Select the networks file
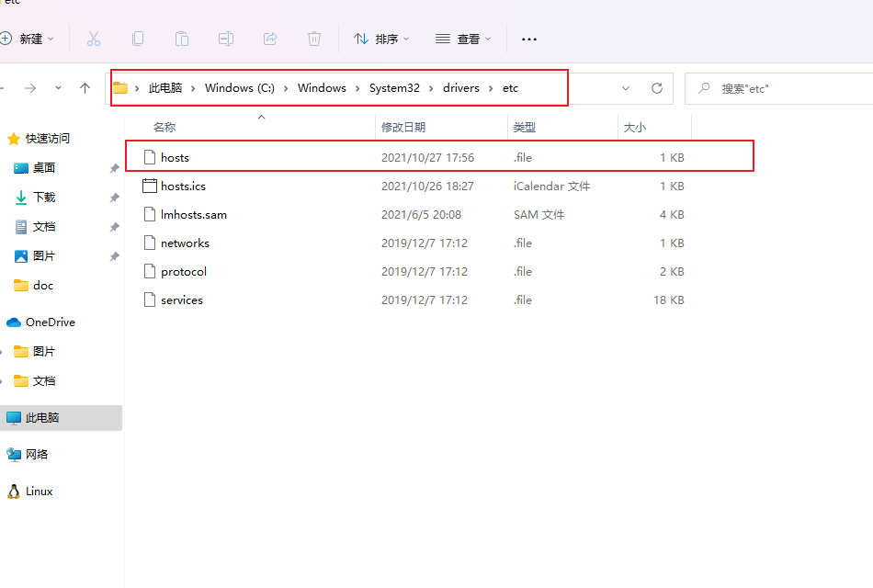Image resolution: width=873 pixels, height=588 pixels. pyautogui.click(x=412, y=243)
